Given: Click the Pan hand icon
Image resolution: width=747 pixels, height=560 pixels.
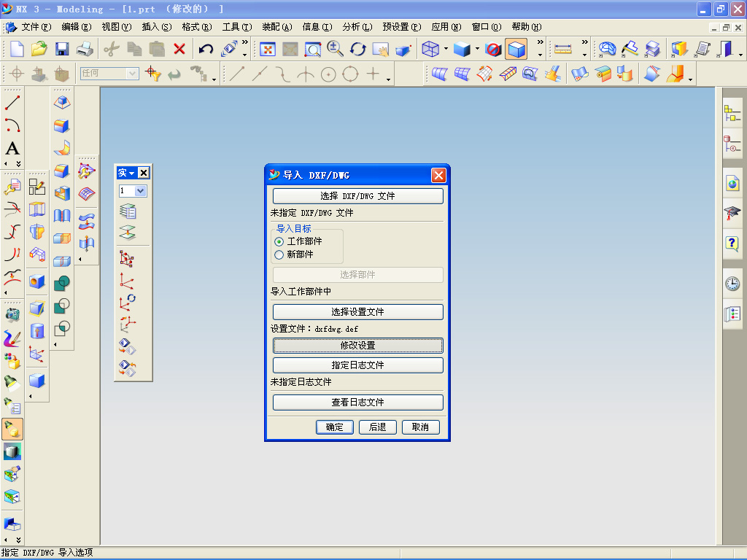Looking at the screenshot, I should click(x=381, y=49).
